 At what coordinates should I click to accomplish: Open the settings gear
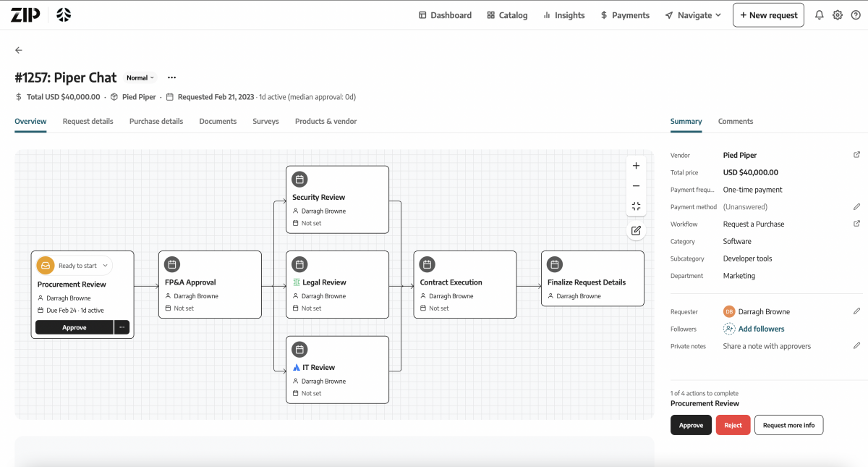point(838,15)
